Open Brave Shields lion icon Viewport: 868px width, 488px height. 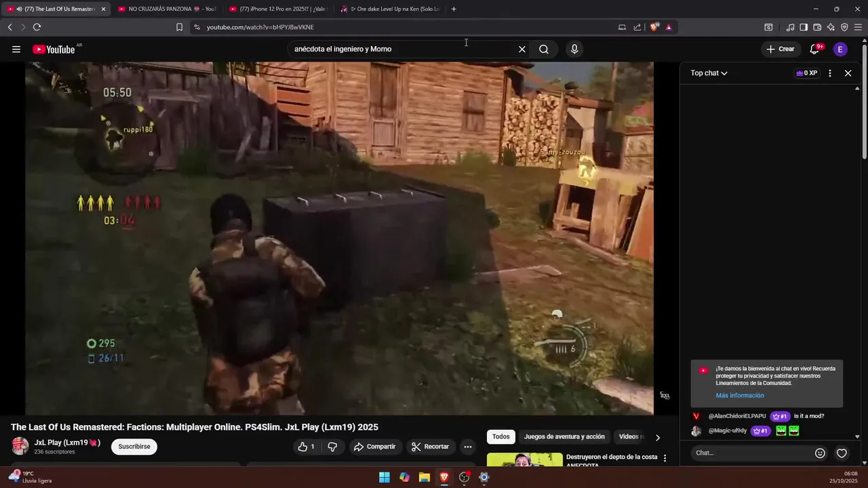[654, 27]
